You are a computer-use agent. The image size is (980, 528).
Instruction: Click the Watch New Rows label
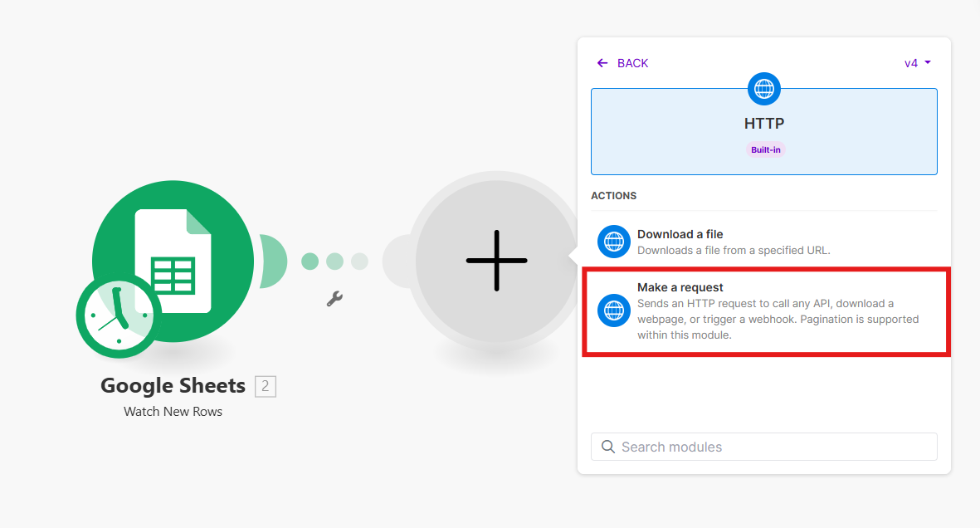[x=173, y=411]
